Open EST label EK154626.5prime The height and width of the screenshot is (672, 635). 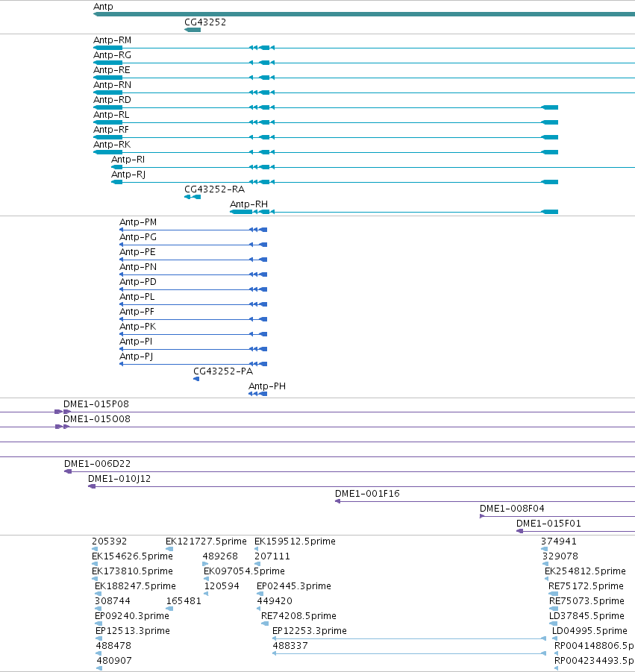pyautogui.click(x=133, y=556)
